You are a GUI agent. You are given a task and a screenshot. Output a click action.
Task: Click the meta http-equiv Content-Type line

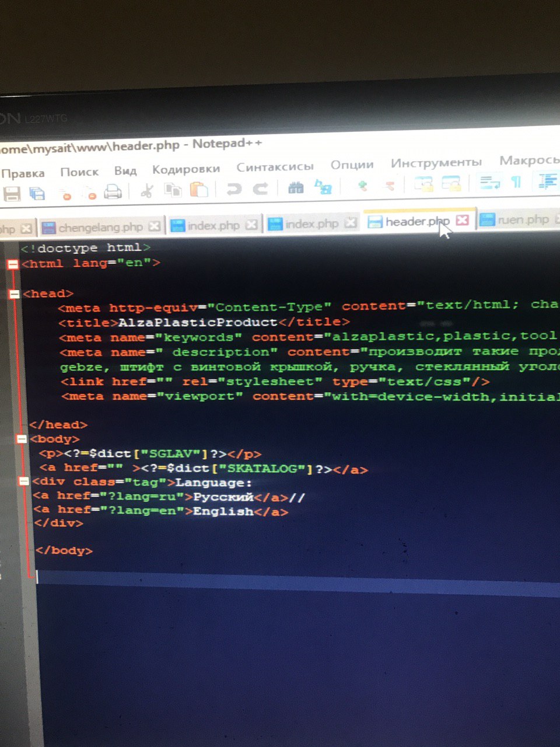(x=309, y=306)
